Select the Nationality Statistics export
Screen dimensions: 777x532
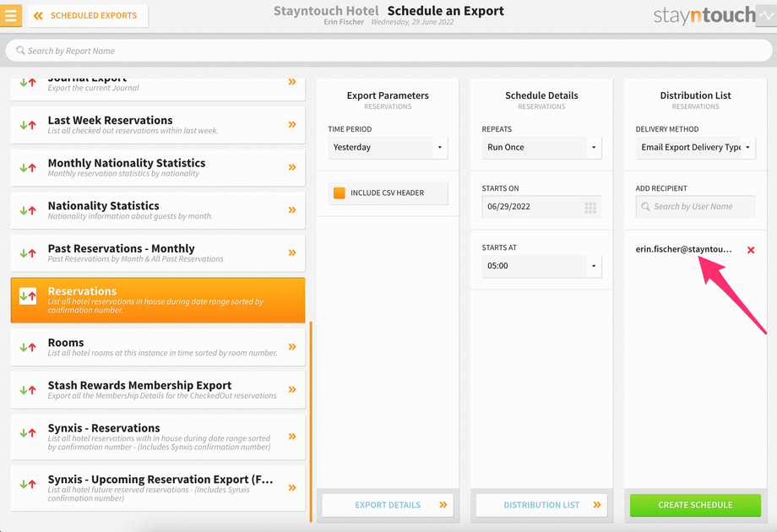[158, 210]
